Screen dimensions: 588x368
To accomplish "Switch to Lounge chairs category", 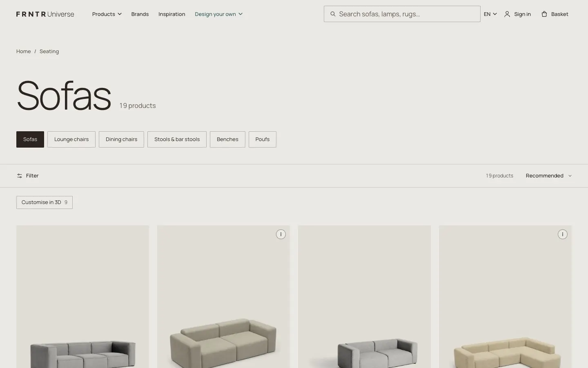I will (71, 139).
